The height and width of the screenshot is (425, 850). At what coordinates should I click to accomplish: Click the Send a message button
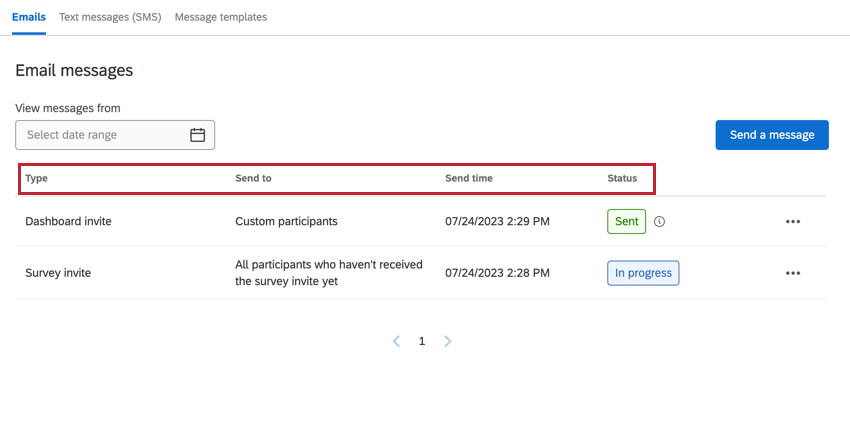coord(772,135)
